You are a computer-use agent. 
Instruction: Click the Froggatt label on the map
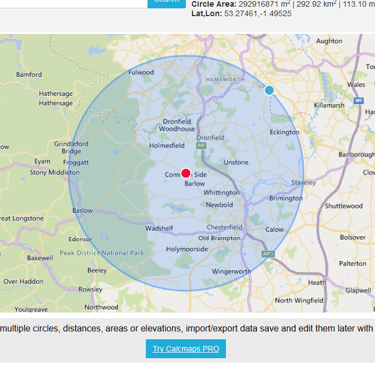point(76,162)
